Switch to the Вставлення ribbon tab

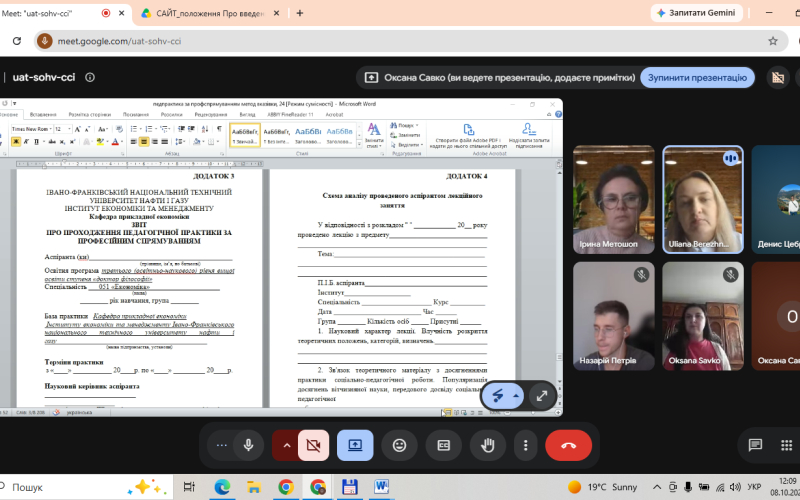pyautogui.click(x=43, y=114)
